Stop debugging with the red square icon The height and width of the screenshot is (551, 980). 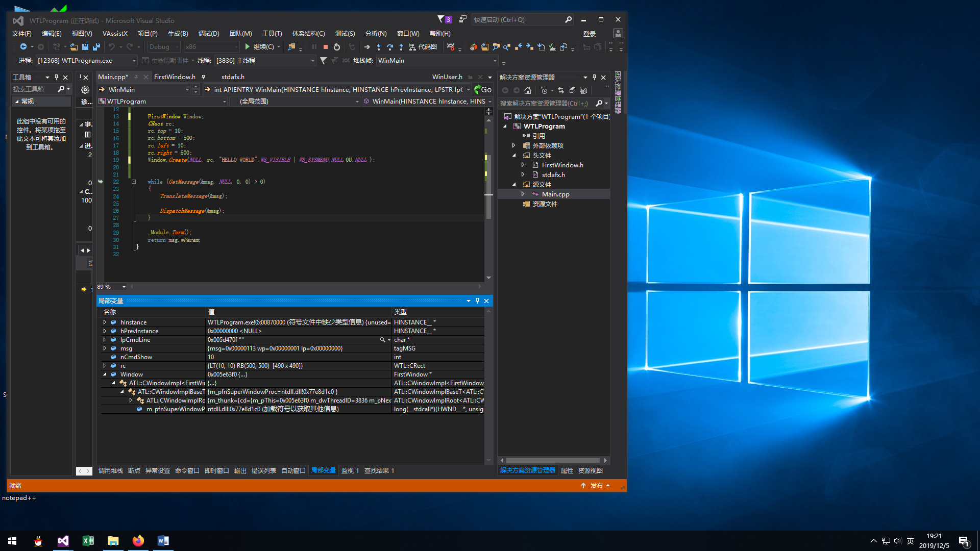(x=326, y=47)
